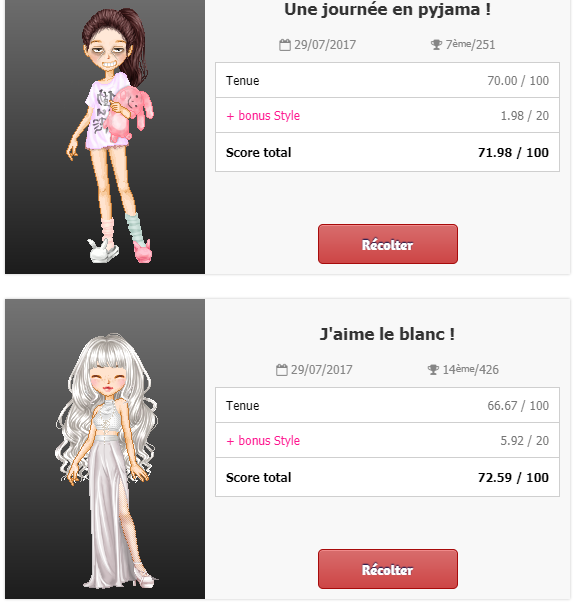Click Récolter for J'aime le blanc
Viewport: 577px width, 605px height.
point(388,569)
